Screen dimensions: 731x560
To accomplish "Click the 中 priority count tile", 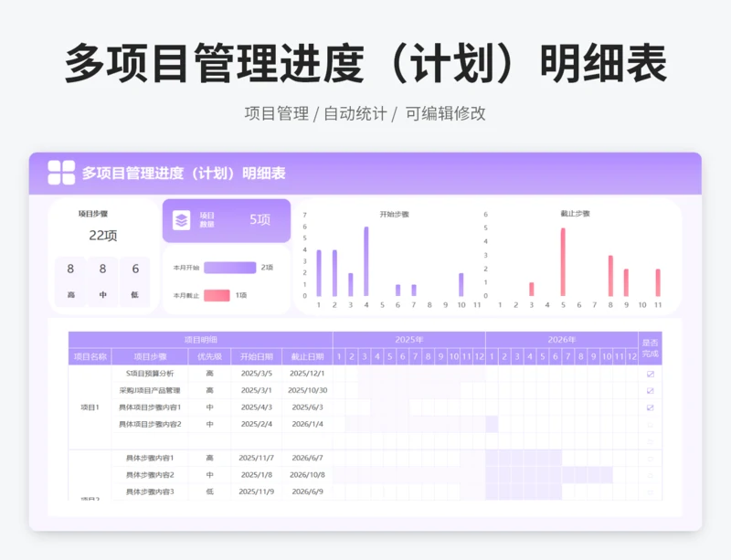I will coord(102,281).
